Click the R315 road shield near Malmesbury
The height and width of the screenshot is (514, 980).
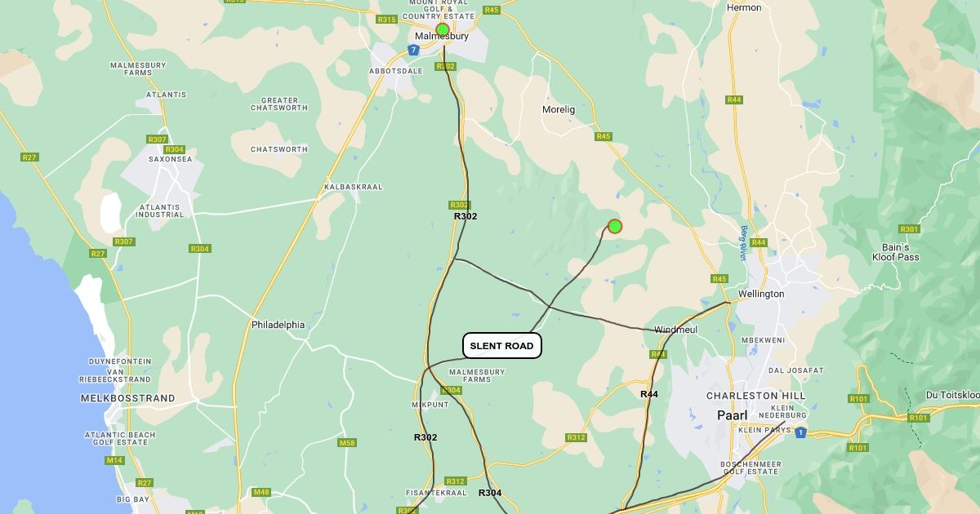pos(386,20)
